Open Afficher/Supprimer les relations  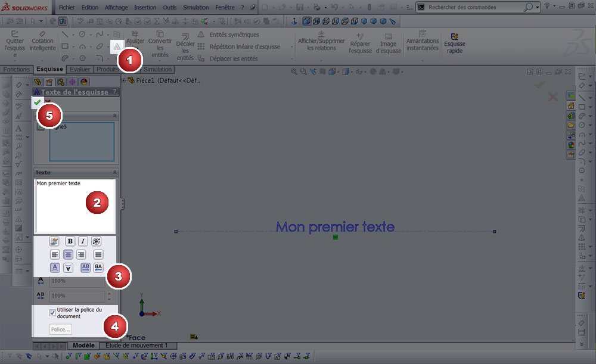(x=321, y=41)
